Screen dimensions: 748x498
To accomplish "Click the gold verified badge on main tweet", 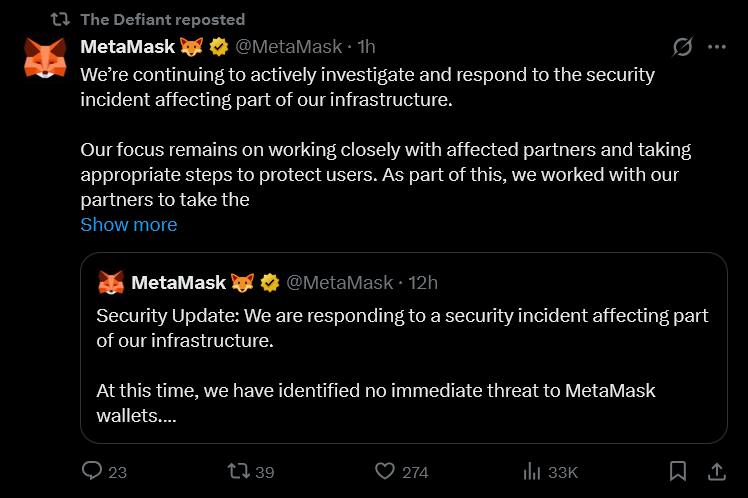I will coord(219,47).
